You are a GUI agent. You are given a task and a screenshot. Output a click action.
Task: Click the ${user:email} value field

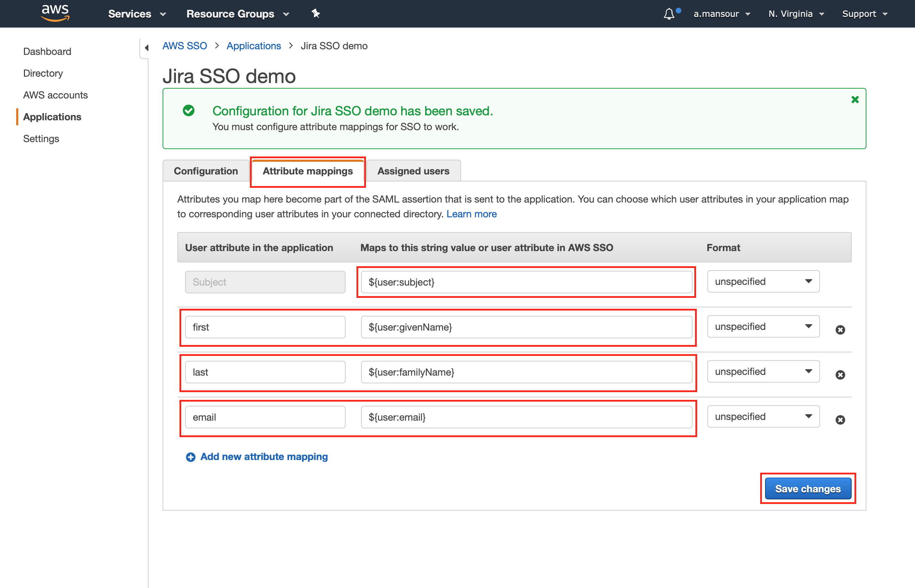coord(526,417)
